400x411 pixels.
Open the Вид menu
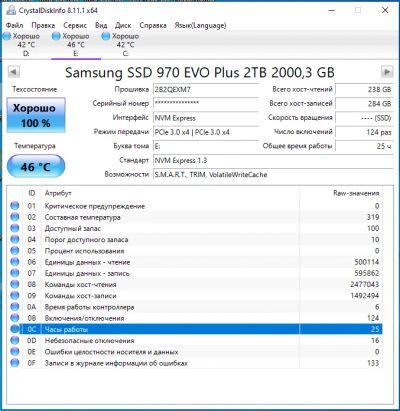101,25
